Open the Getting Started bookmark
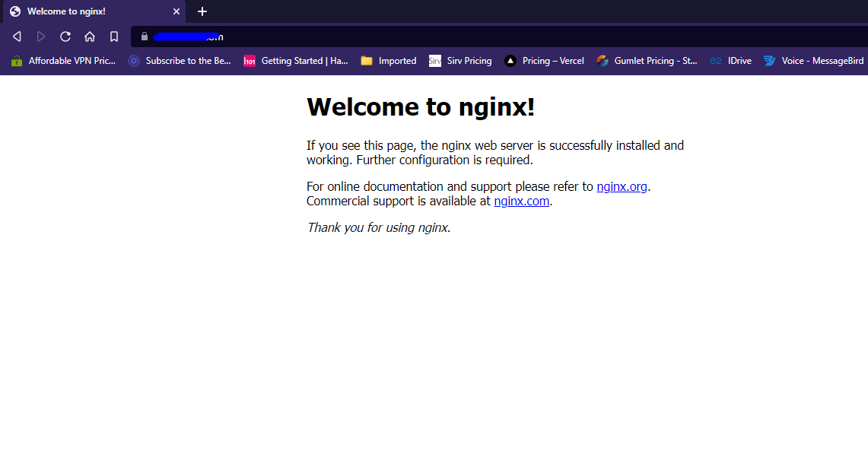 [x=296, y=61]
